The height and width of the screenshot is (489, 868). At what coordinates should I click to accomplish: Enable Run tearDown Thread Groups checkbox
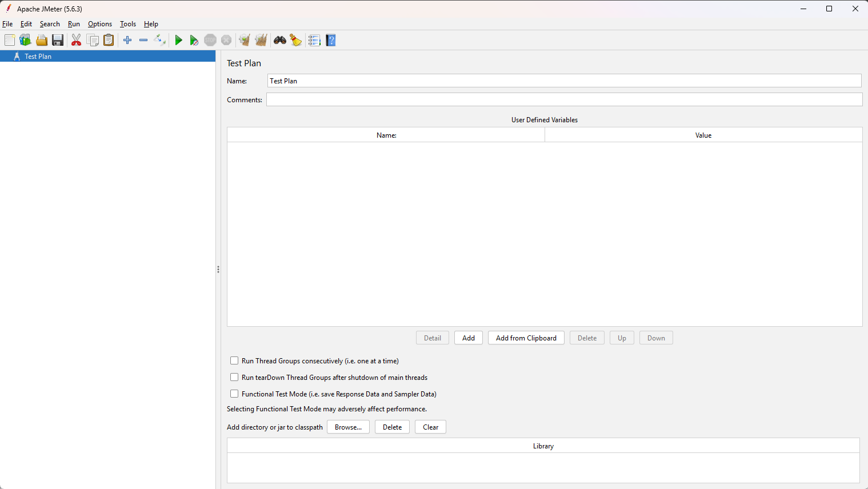234,377
